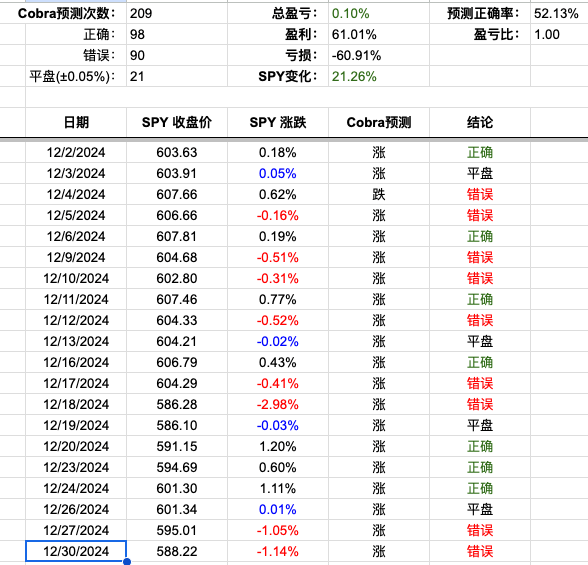Image resolution: width=588 pixels, height=565 pixels.
Task: Click the red -0.52% change cell
Action: [278, 320]
